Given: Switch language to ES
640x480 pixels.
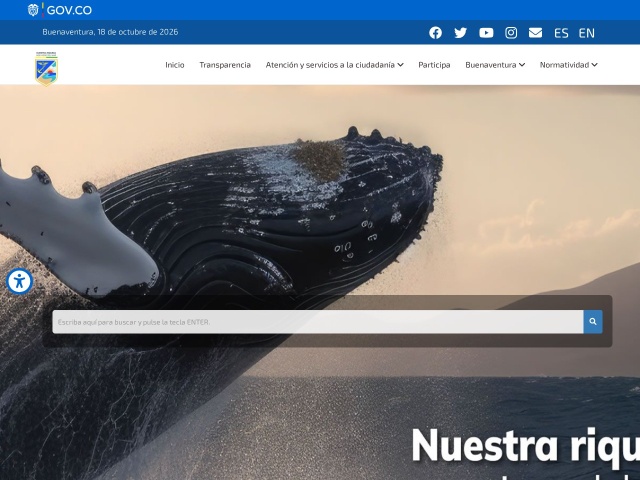Looking at the screenshot, I should click(x=561, y=33).
